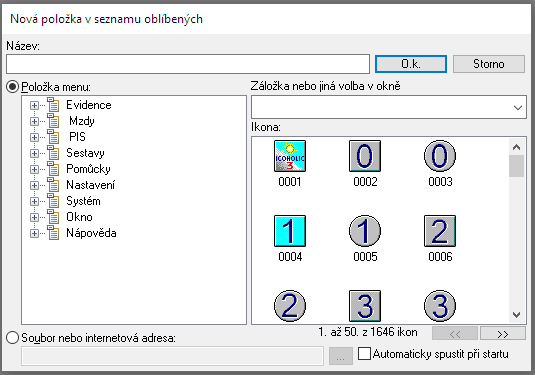Viewport: 535px width, 375px height.
Task: Choose square zero icon 0002
Action: pyautogui.click(x=365, y=156)
